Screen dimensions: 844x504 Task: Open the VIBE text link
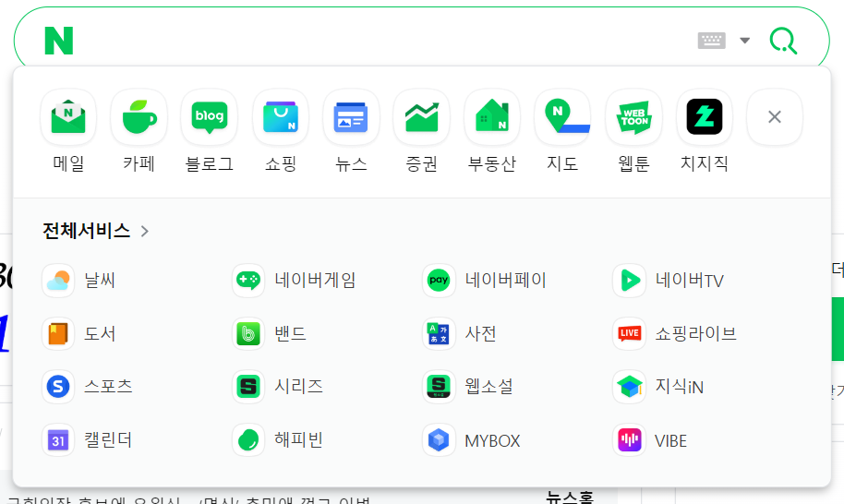pos(670,441)
